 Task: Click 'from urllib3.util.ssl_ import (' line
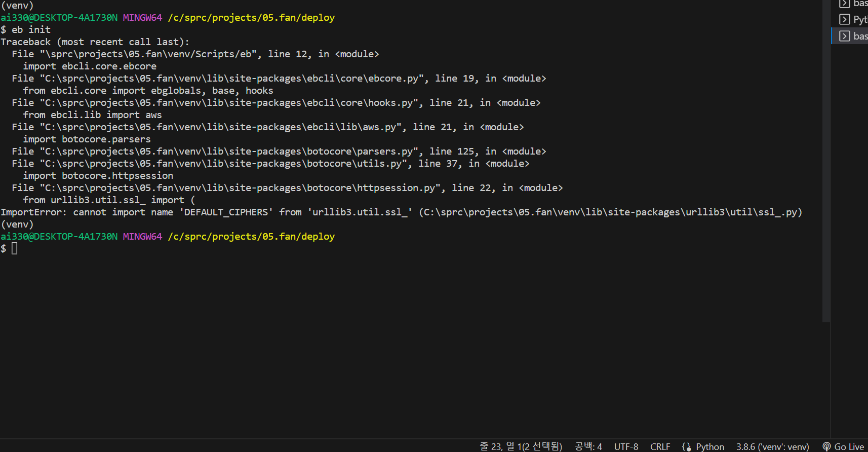point(109,200)
